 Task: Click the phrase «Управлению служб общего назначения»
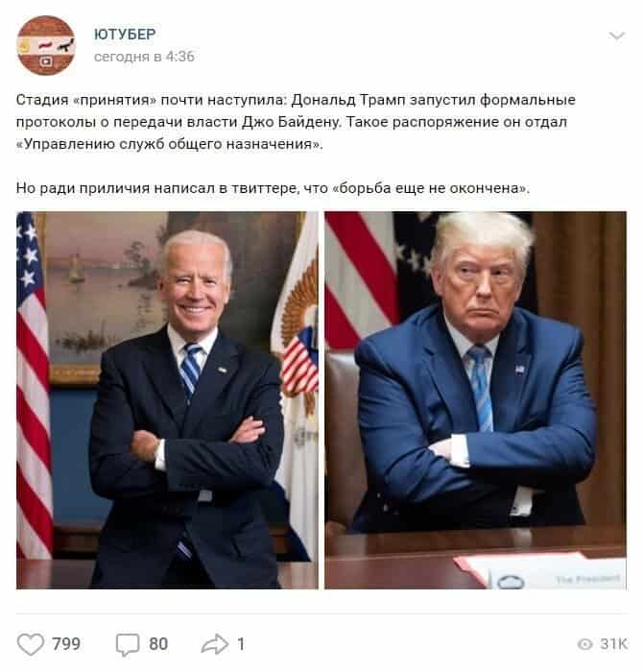tap(169, 144)
